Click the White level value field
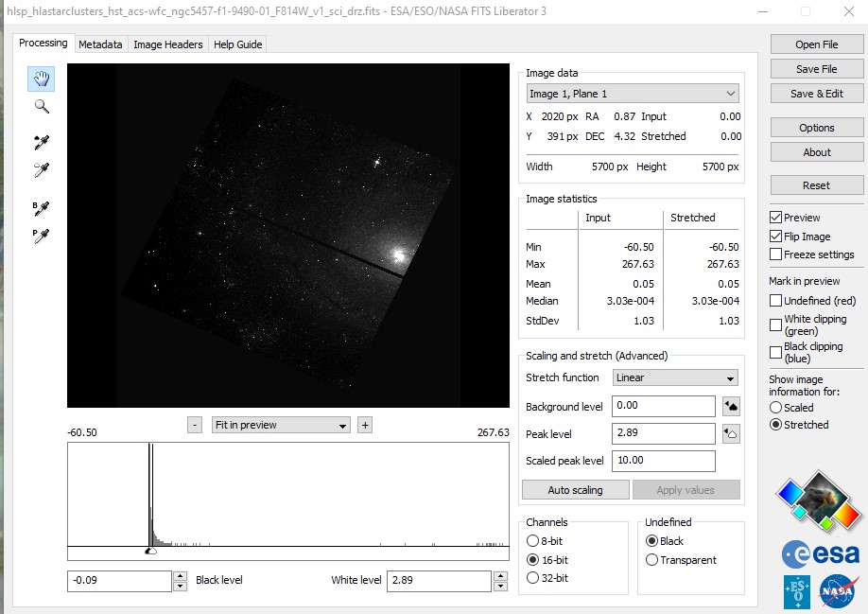868x614 pixels. pyautogui.click(x=439, y=581)
